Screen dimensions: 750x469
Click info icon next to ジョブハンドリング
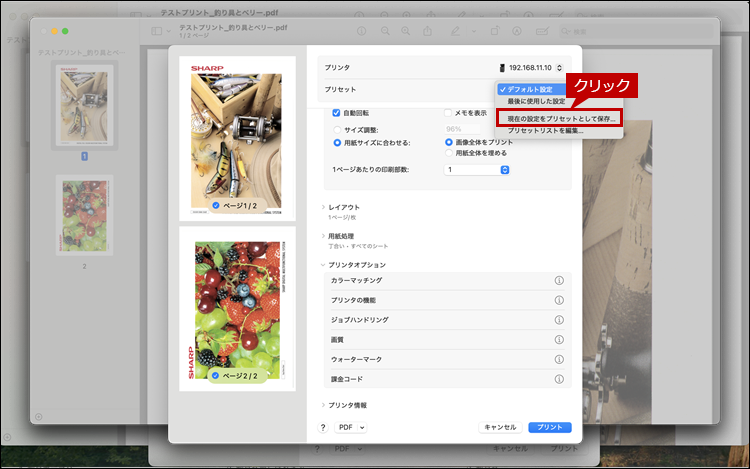tap(559, 320)
